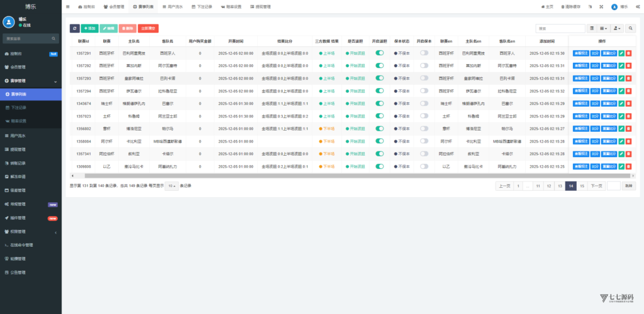
Task: Delete row 1357294 using its red trash icon
Action: pyautogui.click(x=628, y=91)
